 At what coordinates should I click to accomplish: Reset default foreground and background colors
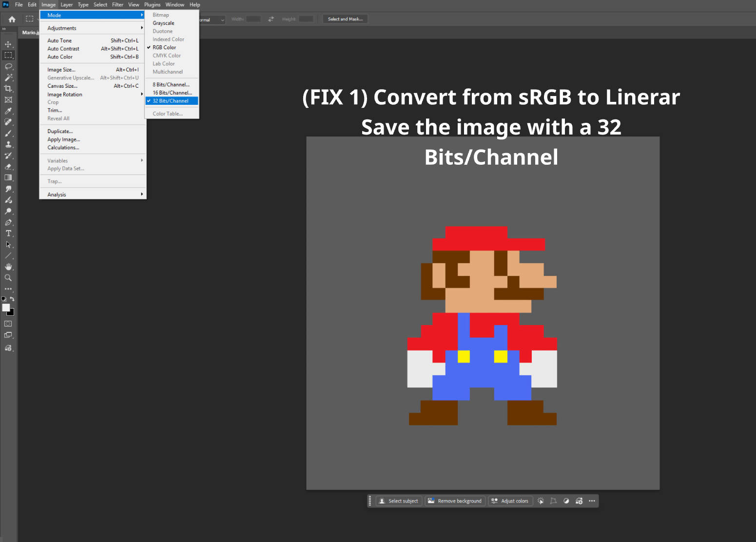(x=4, y=299)
